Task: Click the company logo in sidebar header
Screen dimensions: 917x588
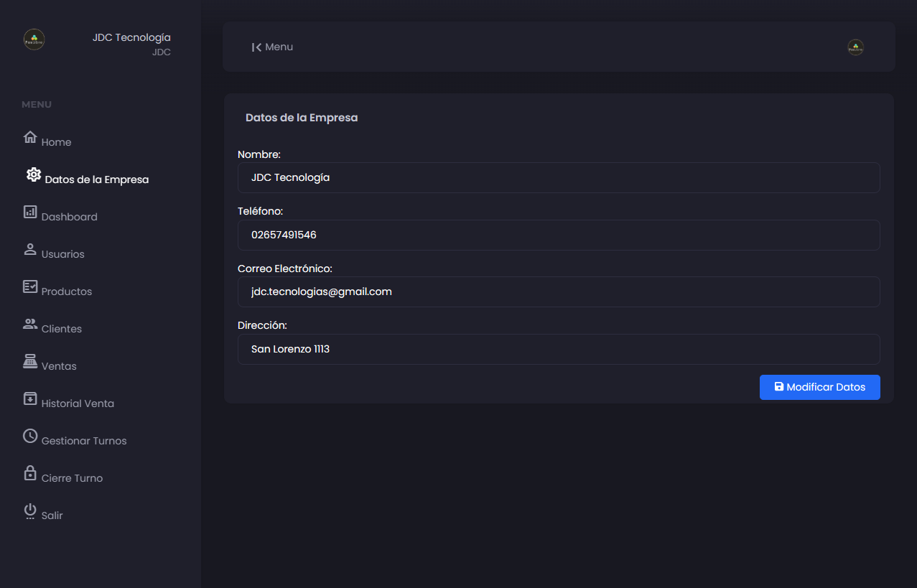Action: (x=34, y=39)
